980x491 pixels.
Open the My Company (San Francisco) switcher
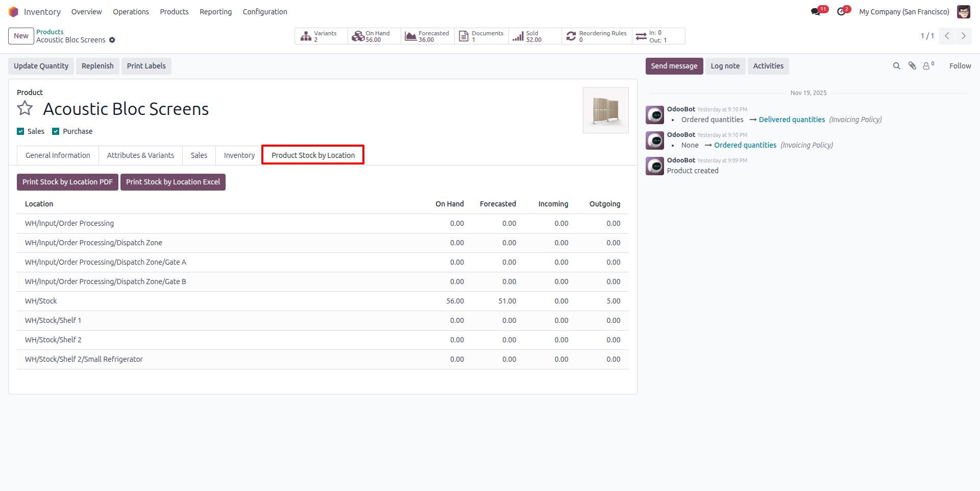[x=904, y=12]
